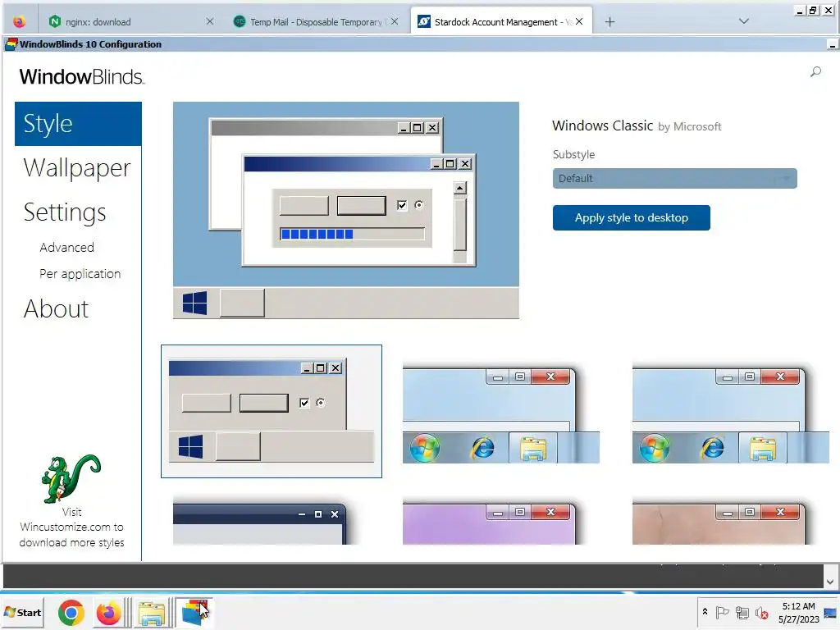
Task: Click the Action Center flag icon
Action: tap(722, 612)
